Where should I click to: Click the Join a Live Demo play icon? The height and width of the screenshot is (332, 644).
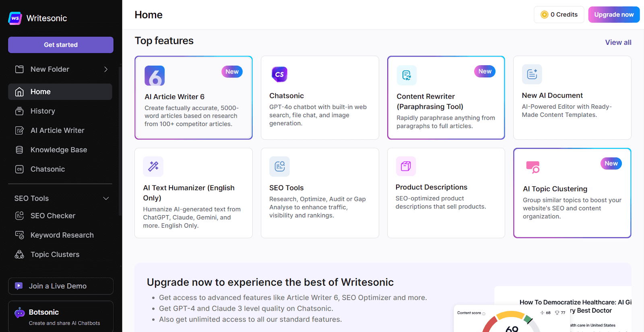coord(19,286)
